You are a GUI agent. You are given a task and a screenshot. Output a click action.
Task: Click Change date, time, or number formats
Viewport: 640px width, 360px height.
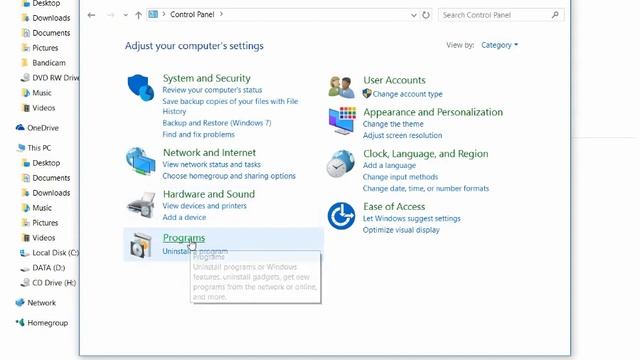tap(426, 189)
